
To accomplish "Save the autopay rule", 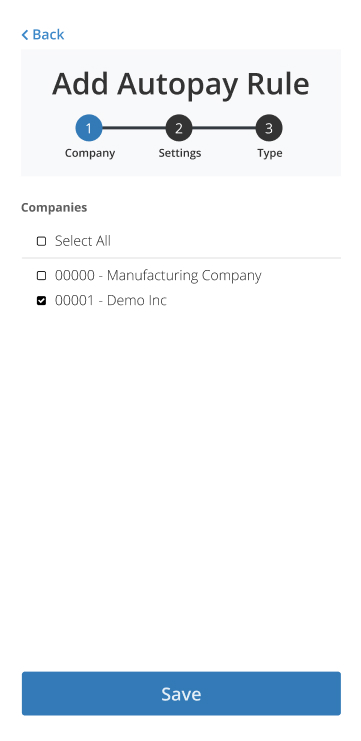I will [181, 693].
